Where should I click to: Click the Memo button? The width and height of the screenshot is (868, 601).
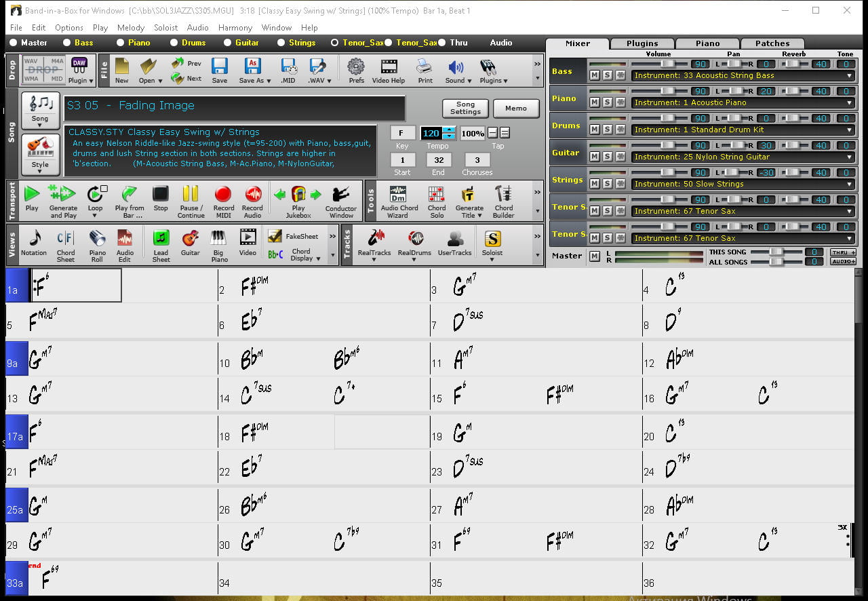coord(516,108)
